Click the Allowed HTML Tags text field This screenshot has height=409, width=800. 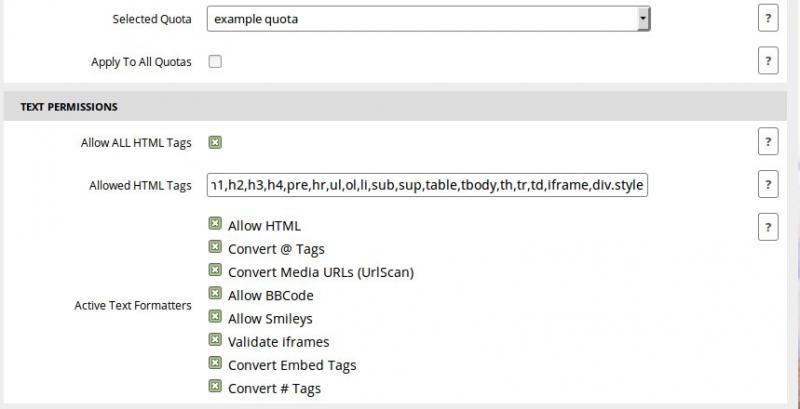(x=428, y=185)
